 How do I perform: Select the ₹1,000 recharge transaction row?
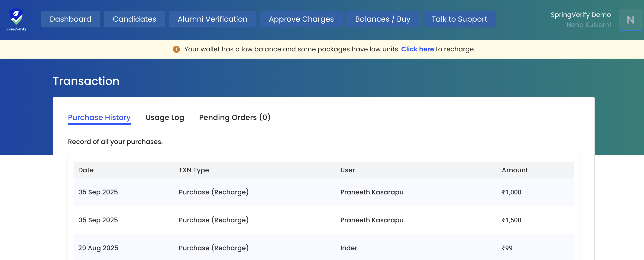pyautogui.click(x=323, y=192)
